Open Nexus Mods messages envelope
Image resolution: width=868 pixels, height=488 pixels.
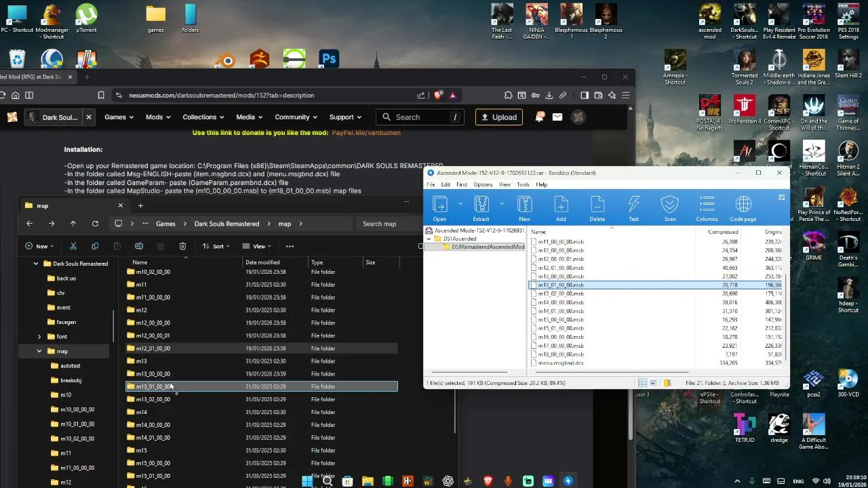pyautogui.click(x=557, y=117)
